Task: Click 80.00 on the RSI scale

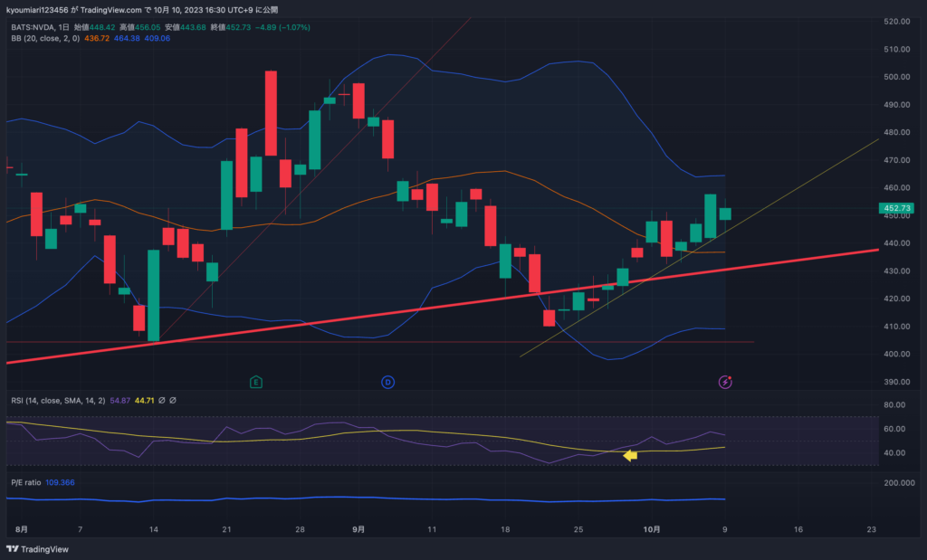Action: point(894,405)
